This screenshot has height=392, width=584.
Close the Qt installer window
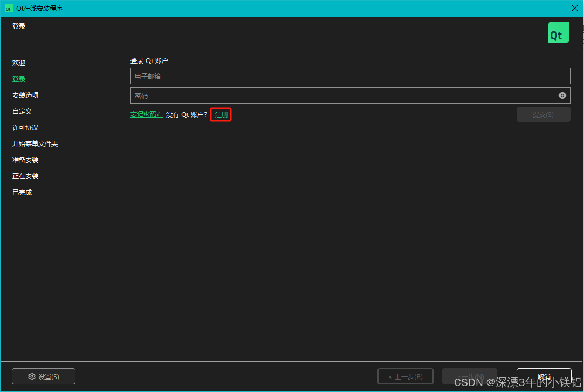click(575, 8)
